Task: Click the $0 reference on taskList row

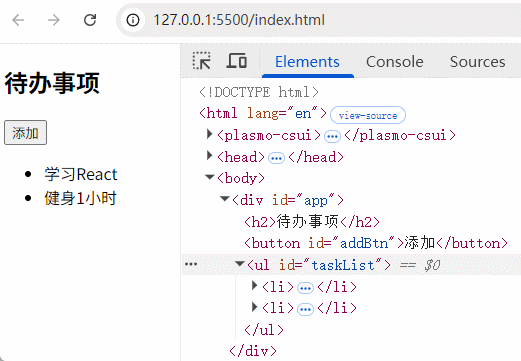Action: [x=432, y=265]
